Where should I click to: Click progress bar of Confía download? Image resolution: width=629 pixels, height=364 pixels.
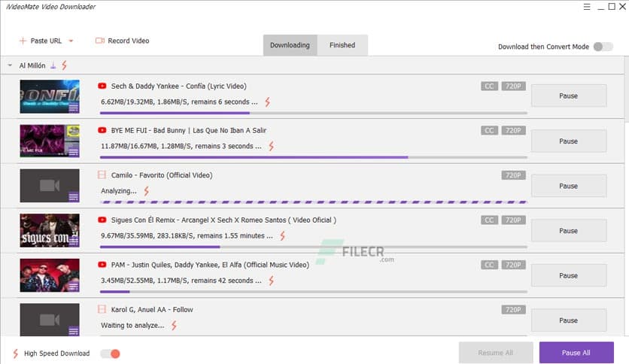(x=313, y=113)
